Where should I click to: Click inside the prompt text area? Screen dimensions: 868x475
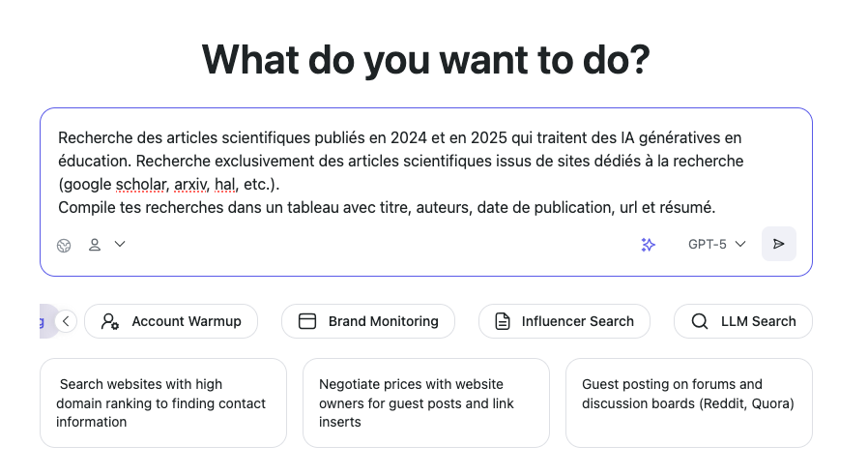pos(425,172)
